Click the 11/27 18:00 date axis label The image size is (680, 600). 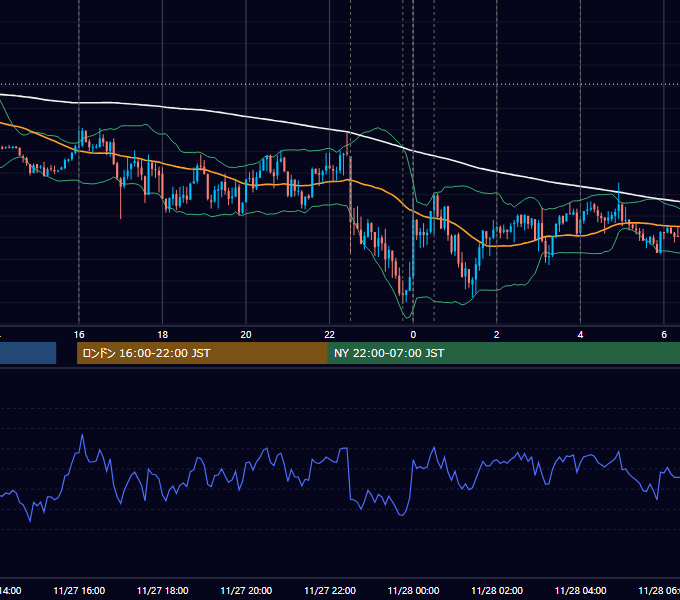tap(162, 591)
